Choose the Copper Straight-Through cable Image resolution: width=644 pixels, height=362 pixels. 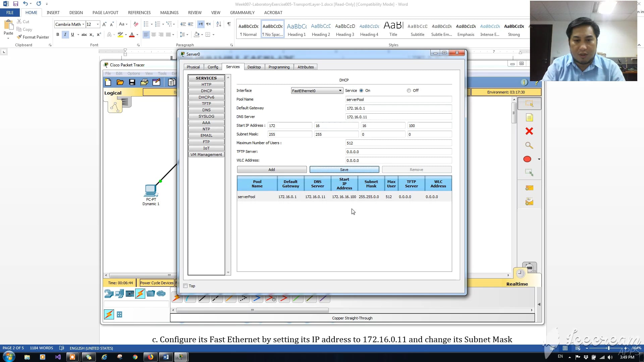pos(204,298)
